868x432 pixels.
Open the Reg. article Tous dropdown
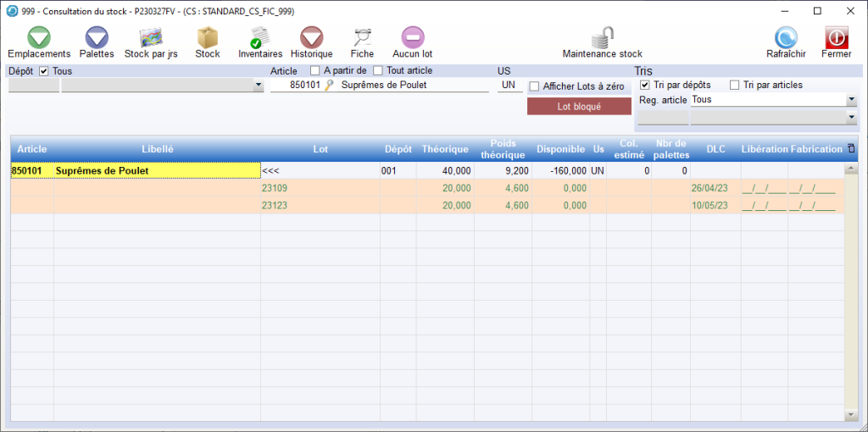tap(851, 100)
